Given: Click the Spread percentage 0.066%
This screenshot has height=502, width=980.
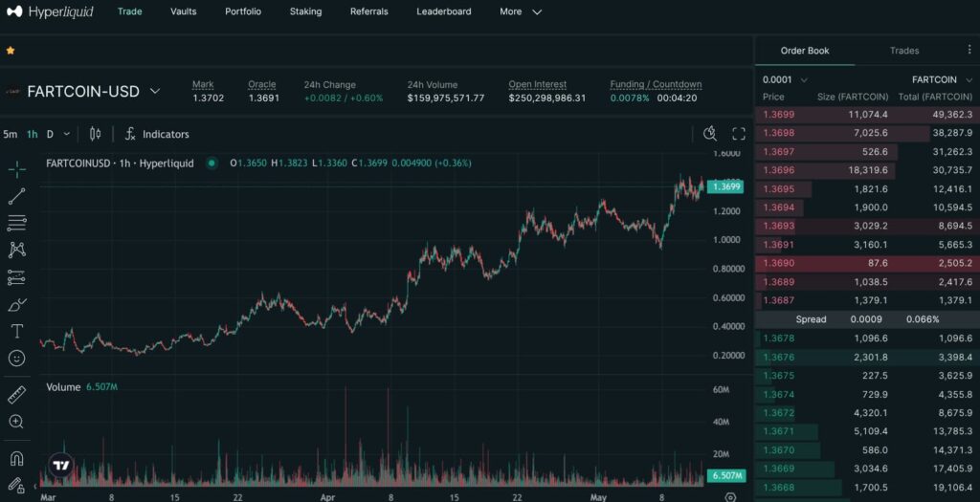Looking at the screenshot, I should point(923,319).
